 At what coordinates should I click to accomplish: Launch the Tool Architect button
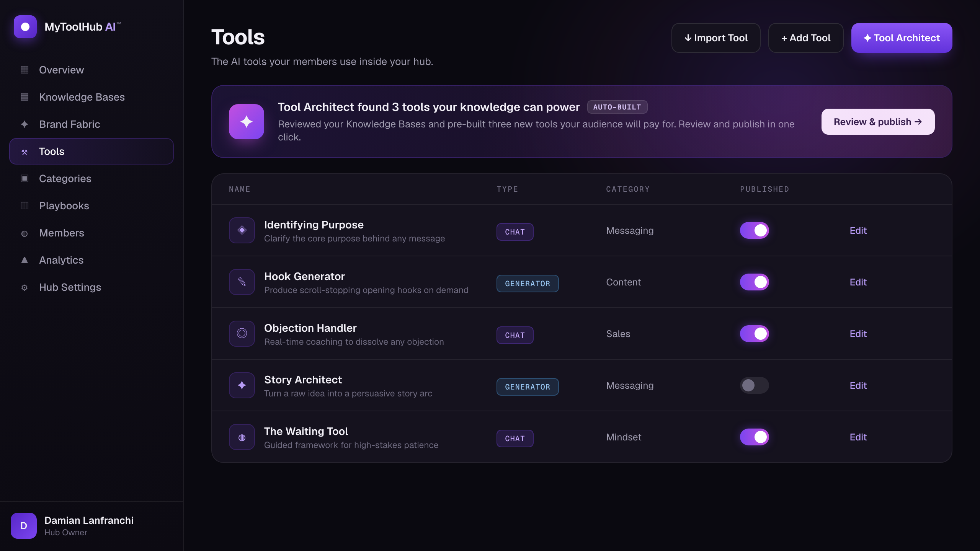click(x=902, y=38)
